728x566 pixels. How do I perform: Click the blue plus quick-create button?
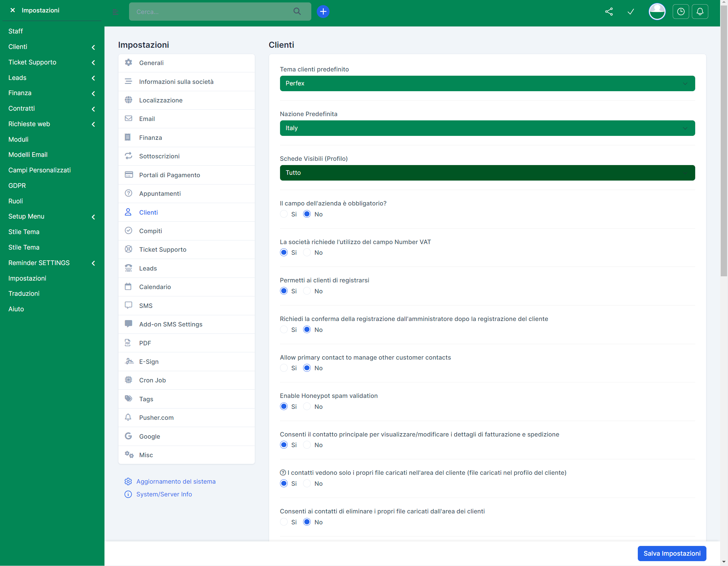pyautogui.click(x=323, y=12)
